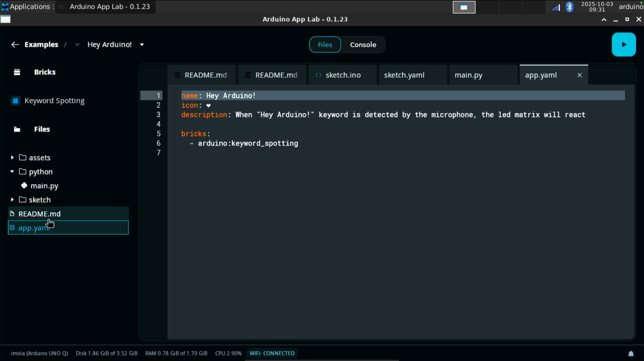Click the WIFI: CONNECTED status
The width and height of the screenshot is (644, 361).
pos(272,353)
